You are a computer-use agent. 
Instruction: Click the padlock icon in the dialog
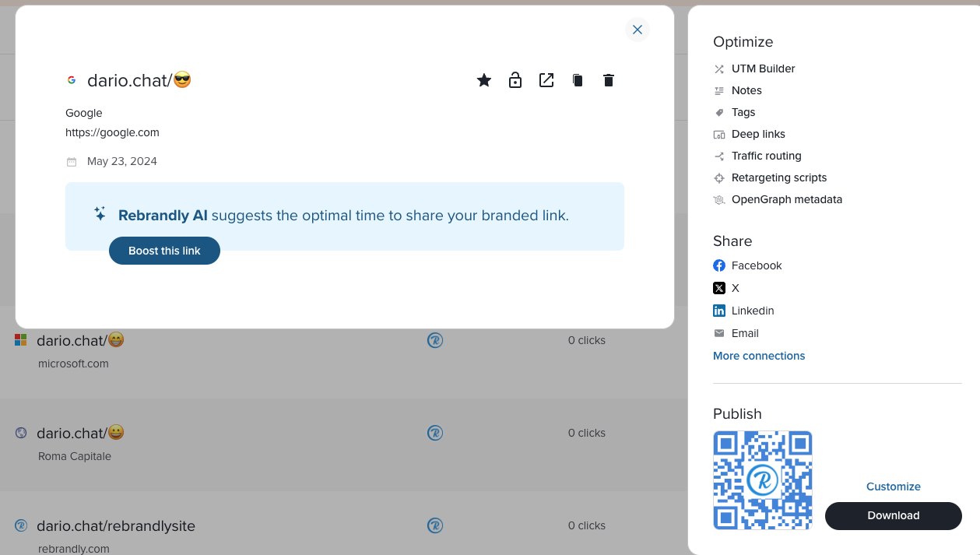[515, 80]
